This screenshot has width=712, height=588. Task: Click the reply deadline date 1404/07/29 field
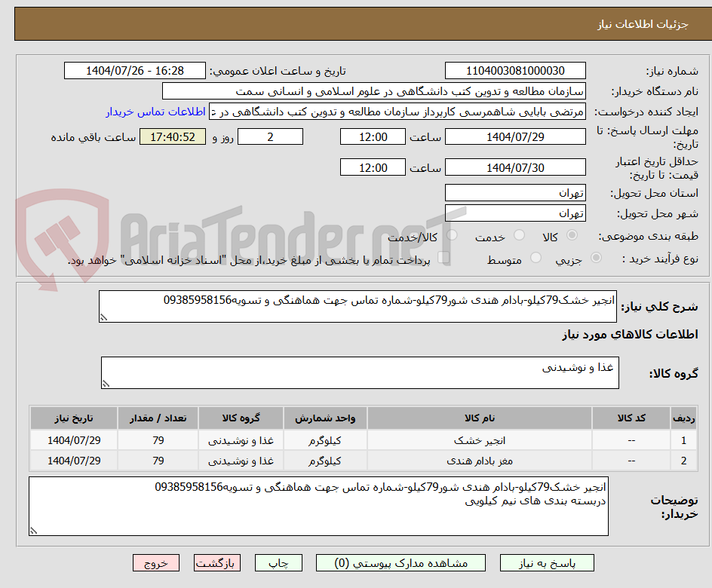[x=515, y=136]
